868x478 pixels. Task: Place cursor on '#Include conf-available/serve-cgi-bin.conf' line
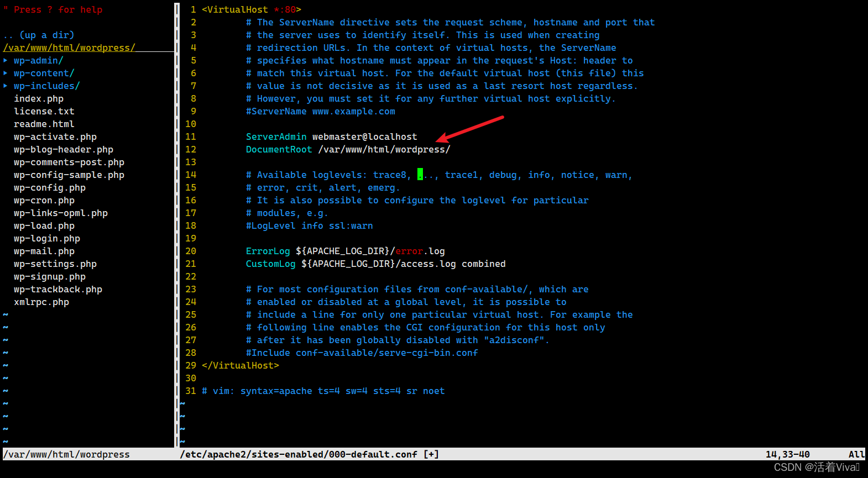click(362, 353)
